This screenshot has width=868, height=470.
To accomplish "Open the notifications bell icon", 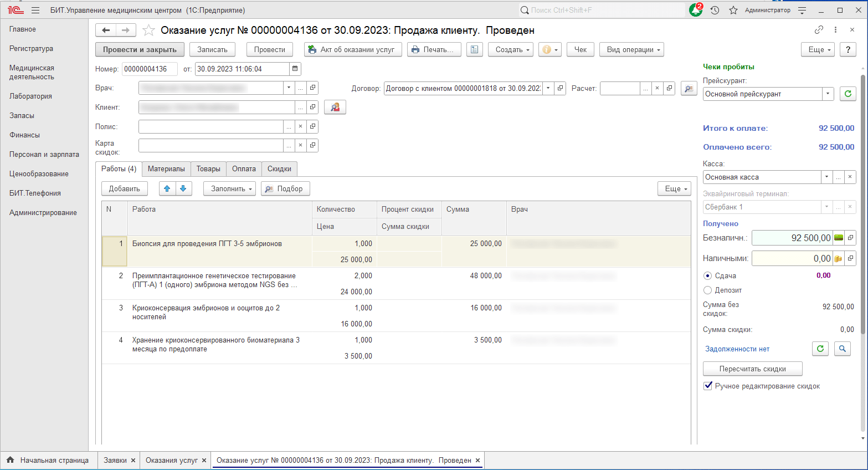I will click(695, 10).
